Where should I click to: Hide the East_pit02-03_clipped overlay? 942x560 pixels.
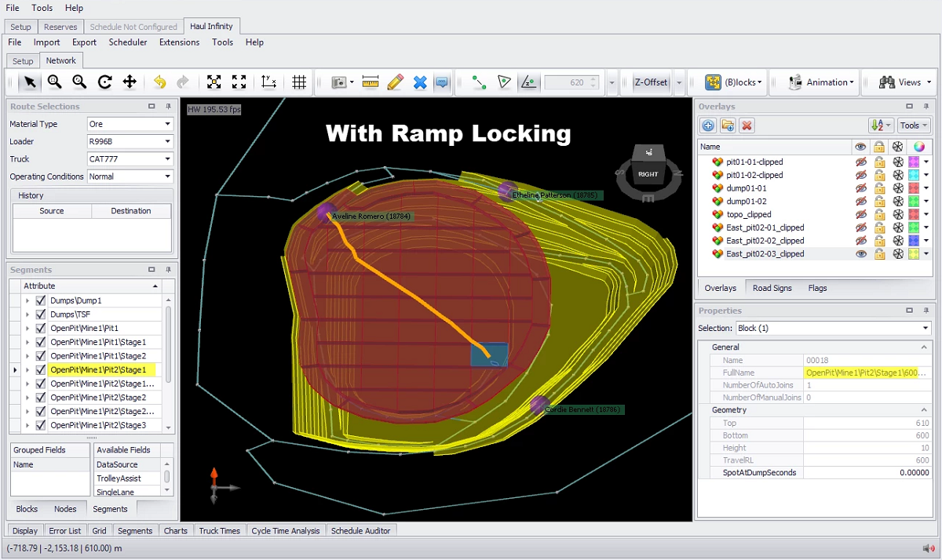point(861,254)
